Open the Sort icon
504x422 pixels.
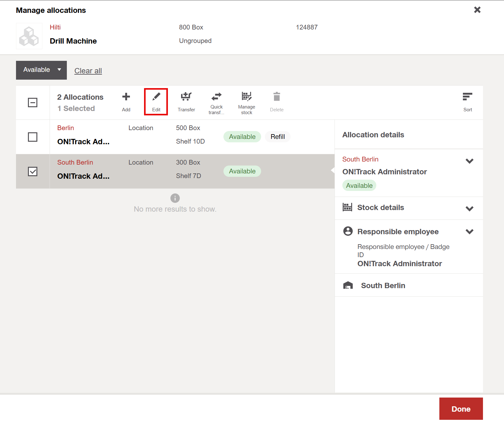tap(467, 97)
